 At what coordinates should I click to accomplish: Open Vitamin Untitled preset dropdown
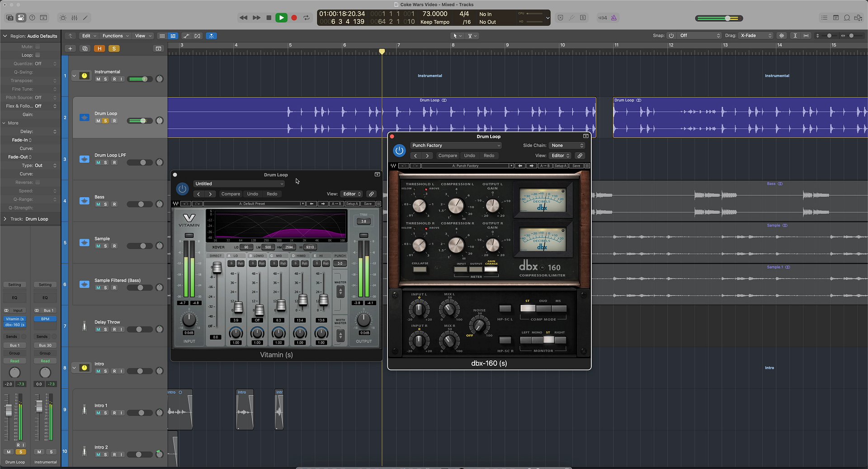click(239, 184)
